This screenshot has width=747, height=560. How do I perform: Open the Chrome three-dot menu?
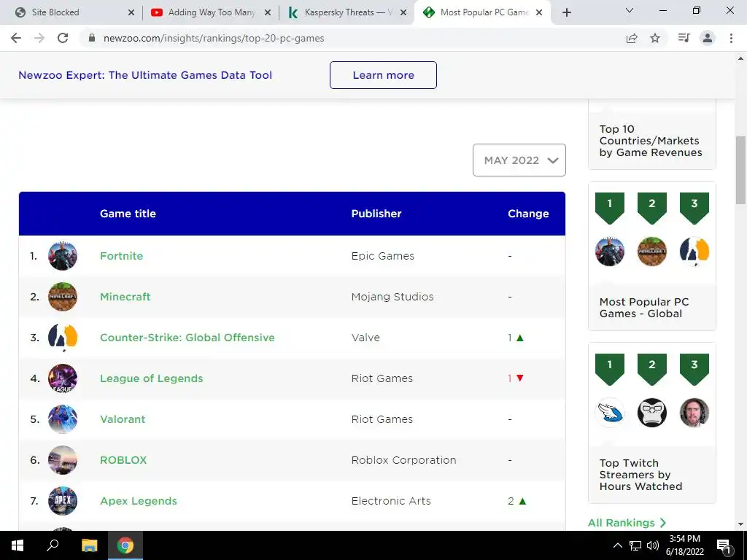tap(731, 38)
